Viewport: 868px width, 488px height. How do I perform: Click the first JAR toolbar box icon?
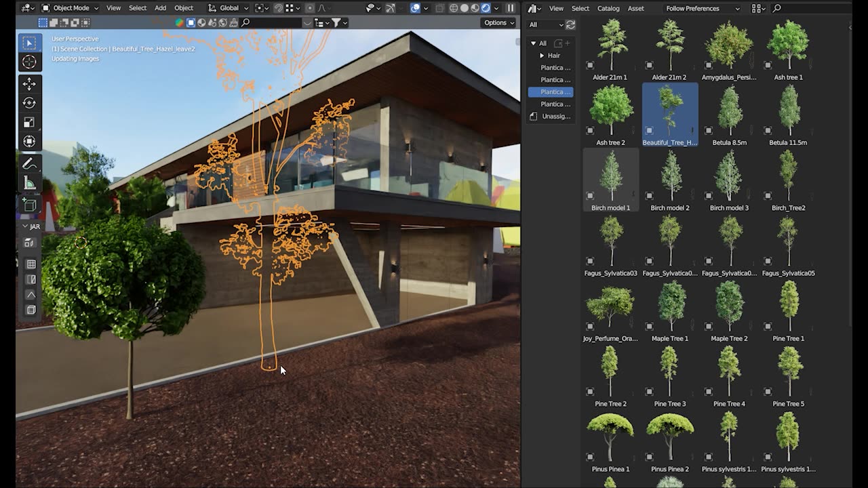tap(29, 243)
